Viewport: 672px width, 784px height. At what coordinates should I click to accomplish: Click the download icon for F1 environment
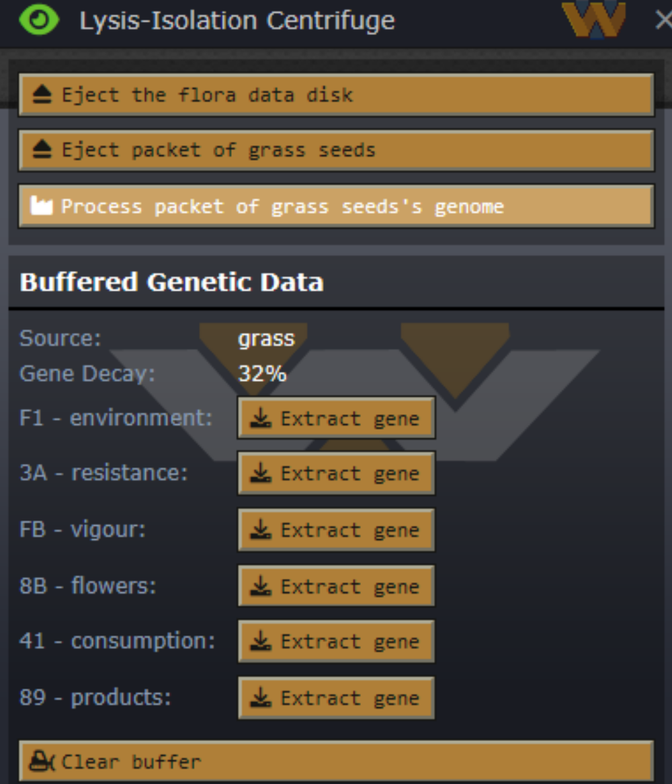(x=261, y=418)
